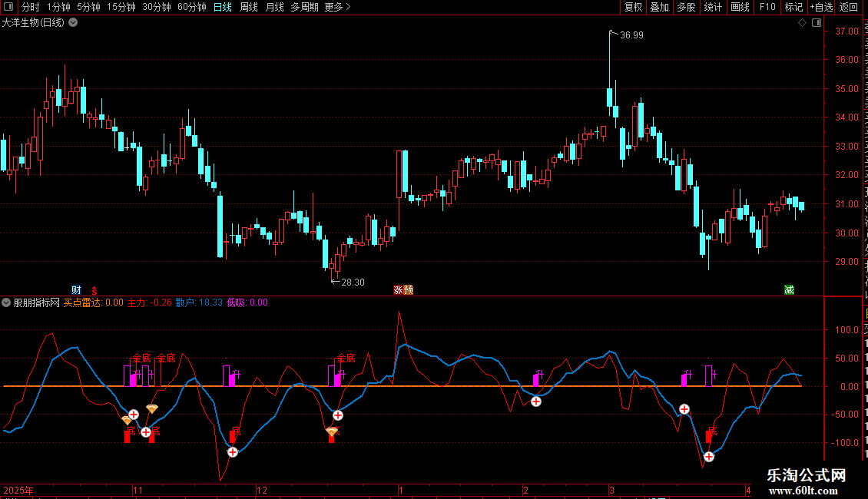Viewport: 868px width, 499px height.
Task: Click month 11 on time axis
Action: (x=137, y=490)
